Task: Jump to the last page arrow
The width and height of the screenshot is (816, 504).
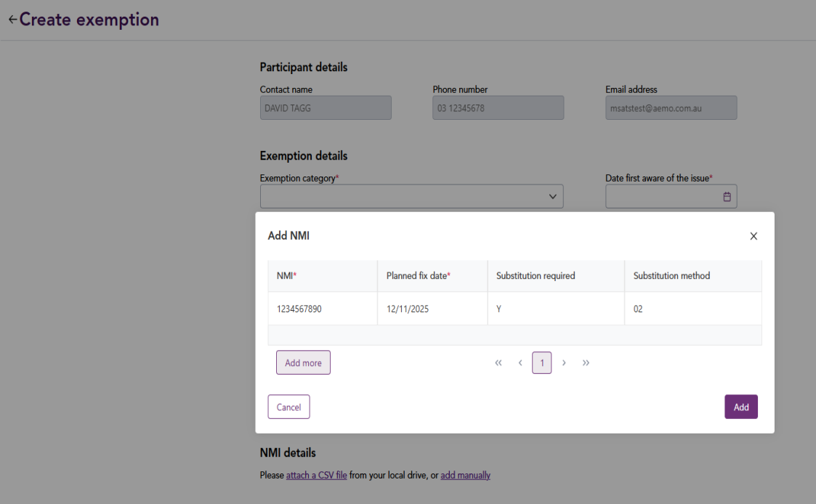Action: [x=586, y=363]
